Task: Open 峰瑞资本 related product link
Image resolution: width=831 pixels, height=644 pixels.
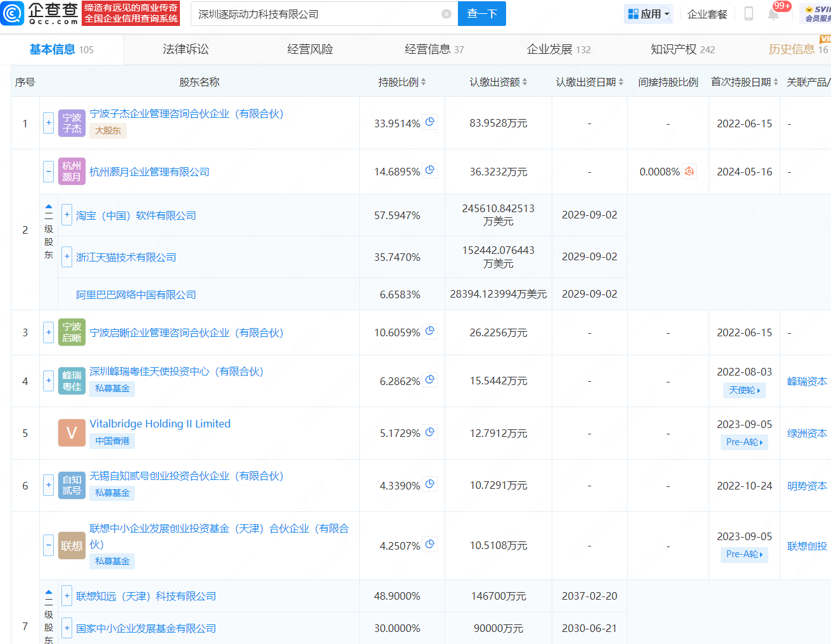Action: coord(807,381)
